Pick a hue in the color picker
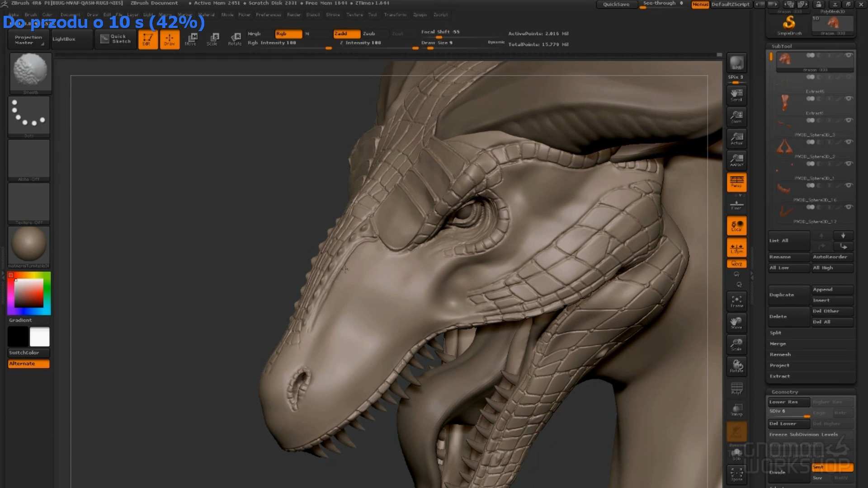This screenshot has width=868, height=488. click(x=29, y=293)
